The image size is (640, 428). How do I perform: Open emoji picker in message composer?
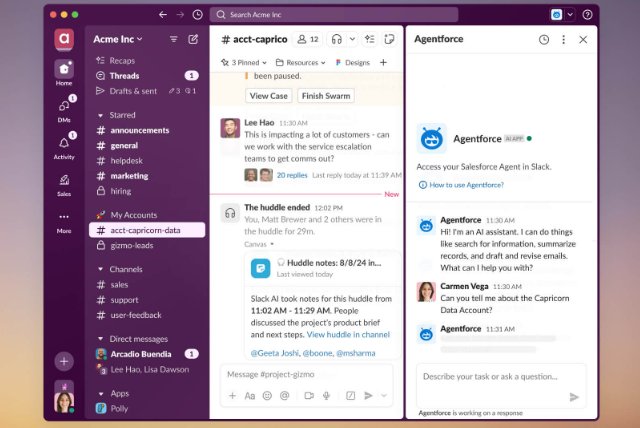click(x=267, y=395)
